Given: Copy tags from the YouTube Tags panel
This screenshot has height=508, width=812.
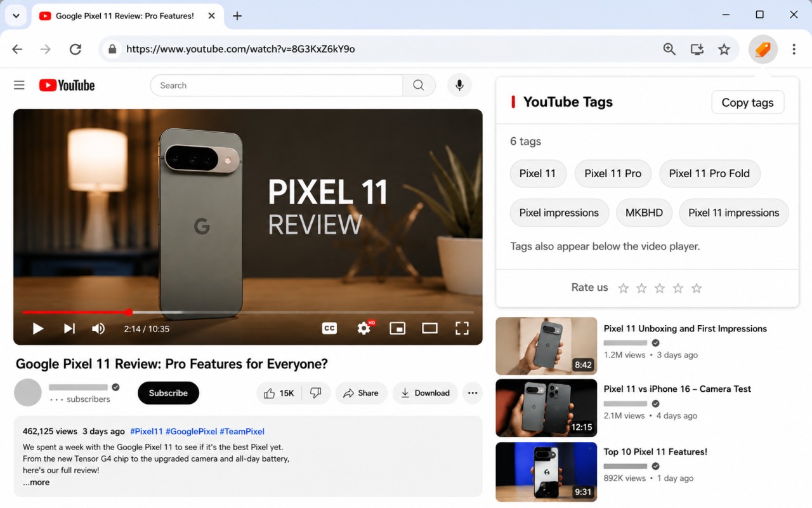Looking at the screenshot, I should 748,102.
